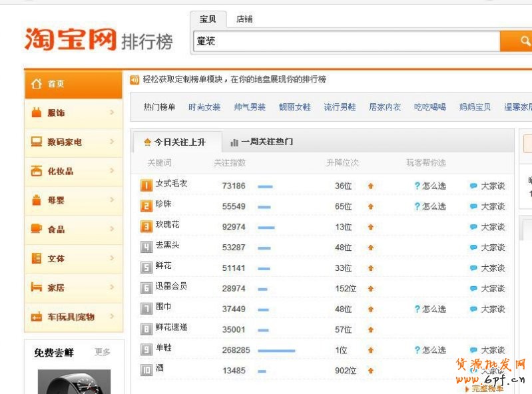Click the 家居 bed icon in sidebar
This screenshot has width=532, height=394.
[37, 288]
